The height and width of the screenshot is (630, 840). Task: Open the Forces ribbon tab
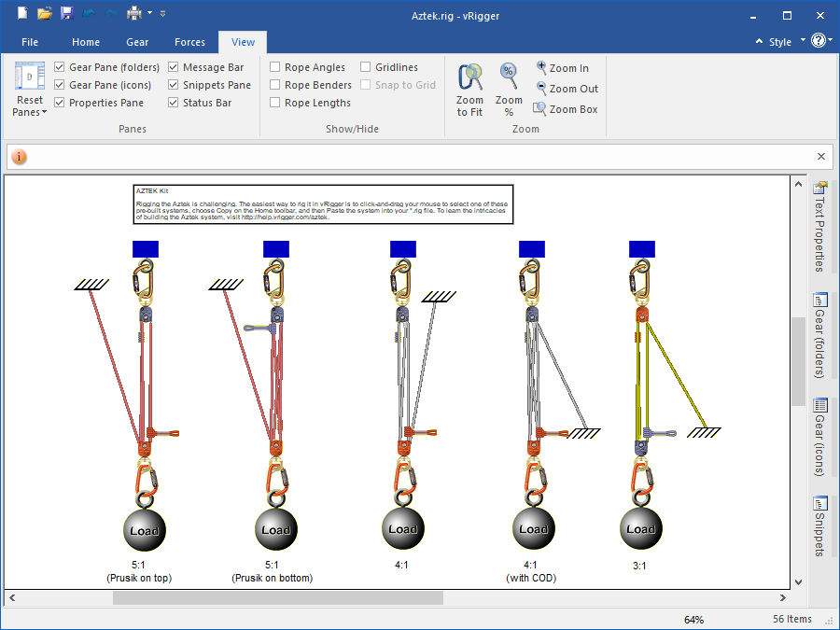pos(189,42)
